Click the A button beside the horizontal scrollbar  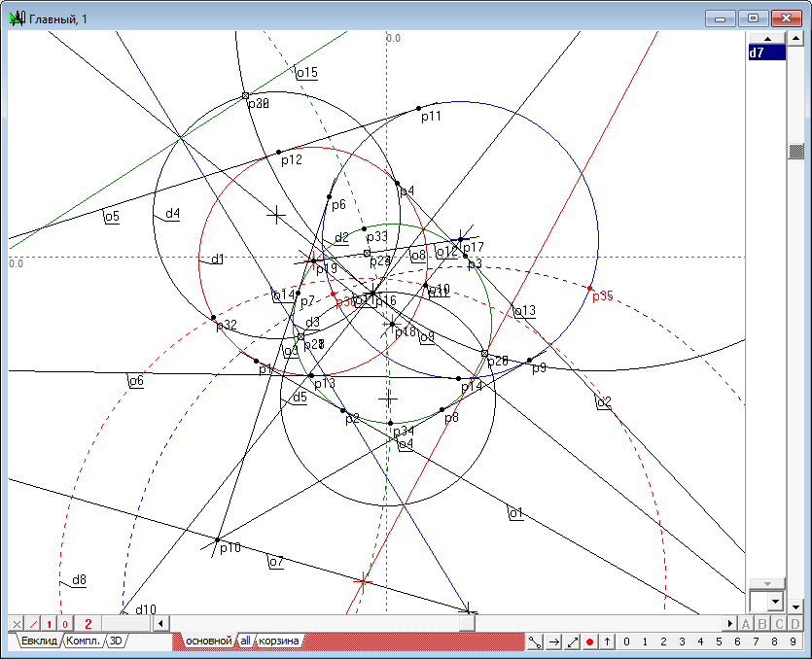[x=745, y=624]
